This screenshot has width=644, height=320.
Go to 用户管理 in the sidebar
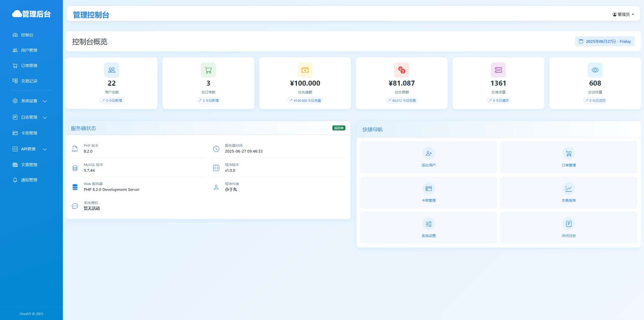tap(29, 50)
